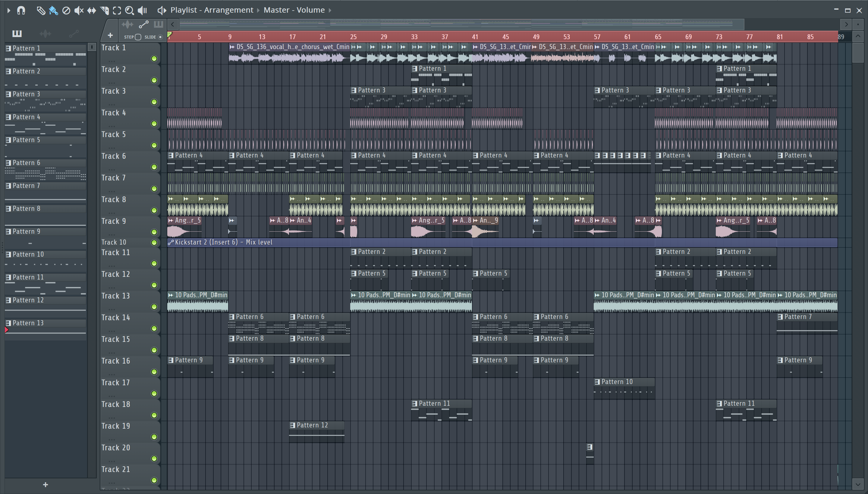Open the first 10 Pads..PM_D#min clip menu

(x=171, y=295)
